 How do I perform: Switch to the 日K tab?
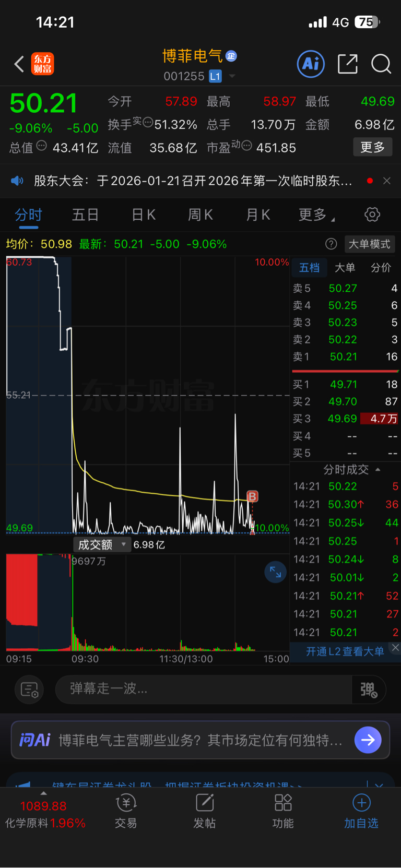click(x=143, y=215)
